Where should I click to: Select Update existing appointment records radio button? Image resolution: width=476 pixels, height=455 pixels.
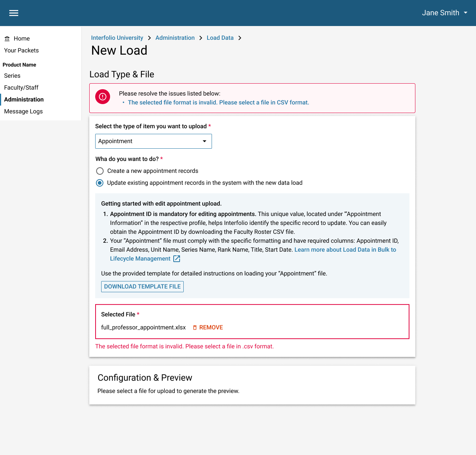coord(100,183)
